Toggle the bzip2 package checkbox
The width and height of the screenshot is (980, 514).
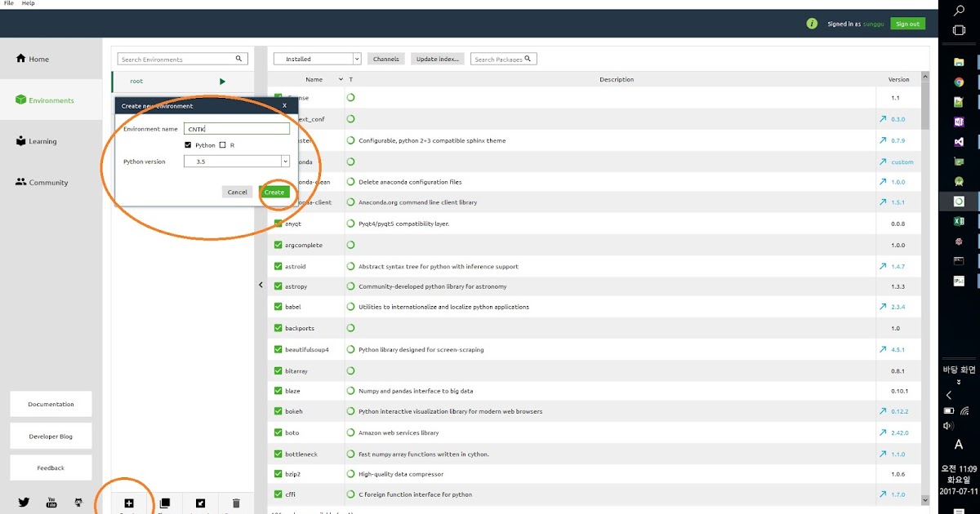tap(278, 473)
